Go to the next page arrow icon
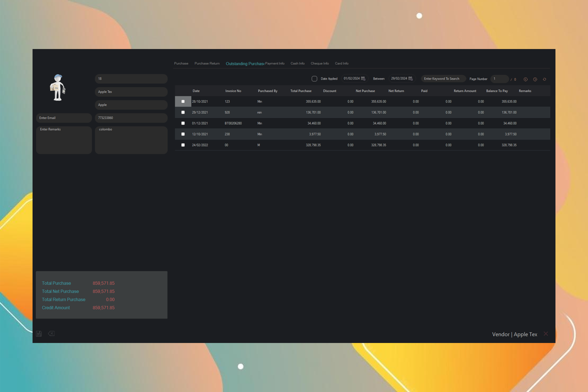 point(535,79)
